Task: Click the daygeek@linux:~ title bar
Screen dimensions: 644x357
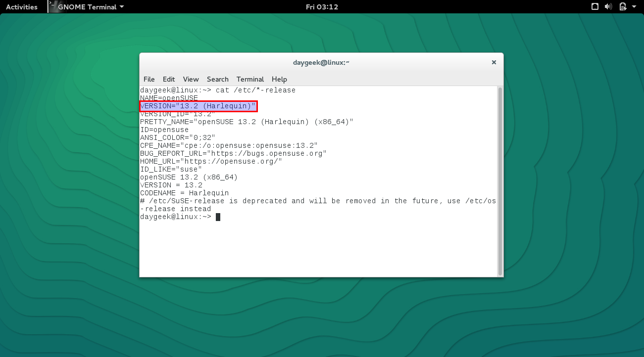Action: [x=321, y=62]
